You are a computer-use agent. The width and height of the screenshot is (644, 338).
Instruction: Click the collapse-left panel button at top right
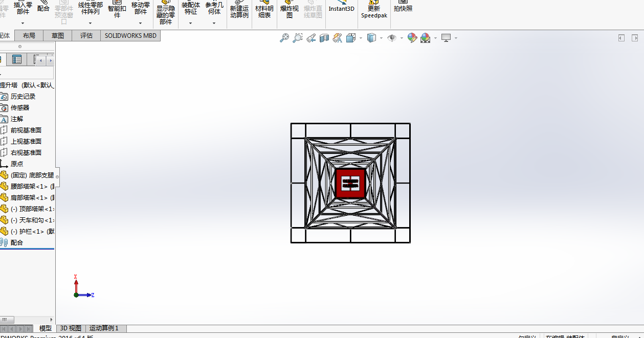coord(621,38)
